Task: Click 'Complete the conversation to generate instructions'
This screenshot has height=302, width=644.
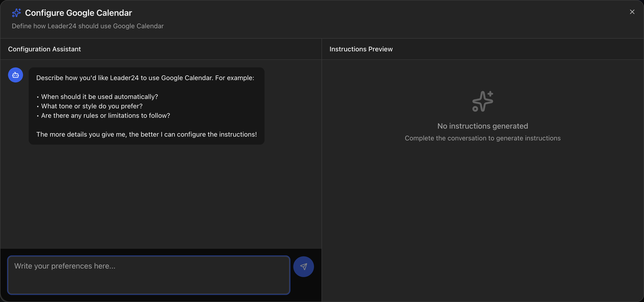Action: [x=482, y=138]
